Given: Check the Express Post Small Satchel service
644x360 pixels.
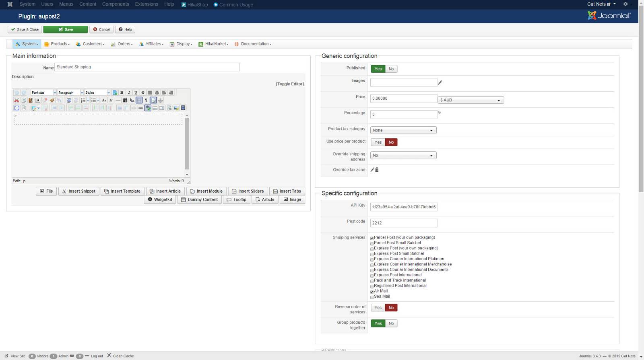Looking at the screenshot, I should pos(372,254).
